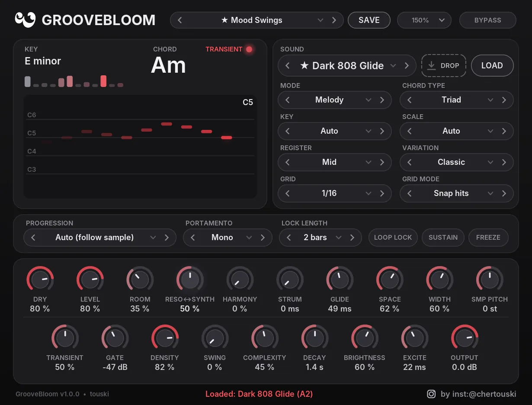The height and width of the screenshot is (405, 532).
Task: Click the GrooveBloom logo icon
Action: pyautogui.click(x=26, y=19)
